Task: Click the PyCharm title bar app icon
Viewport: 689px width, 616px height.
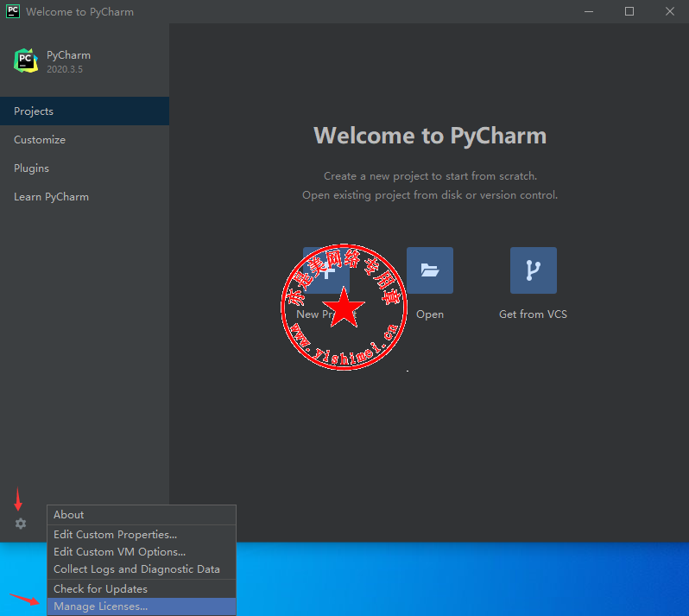Action: tap(13, 11)
